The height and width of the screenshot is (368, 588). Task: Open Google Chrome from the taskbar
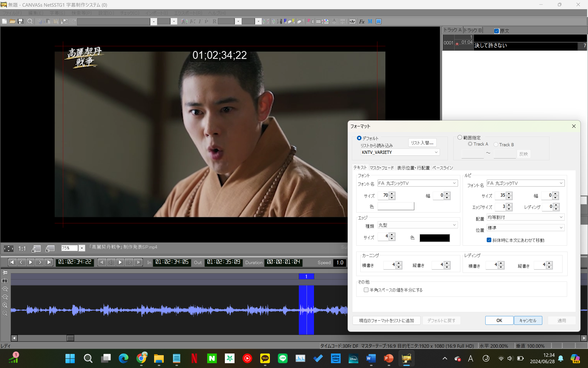141,358
